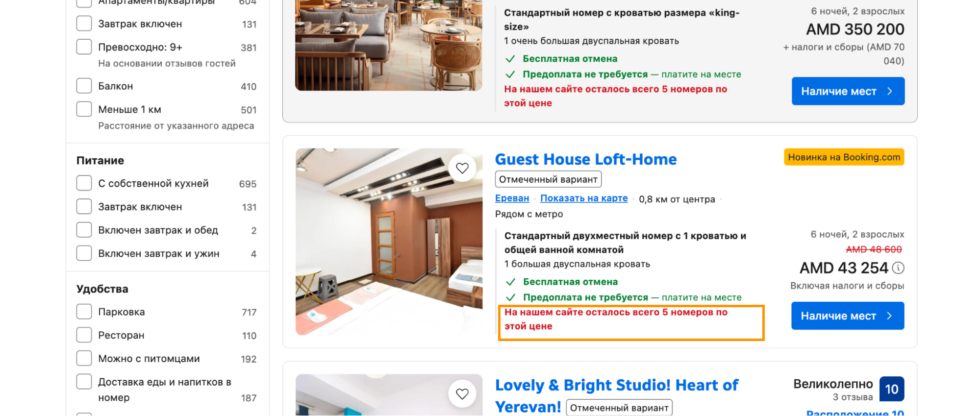Check Превосходно: 9+ rating filter
The image size is (980, 416).
tap(84, 47)
